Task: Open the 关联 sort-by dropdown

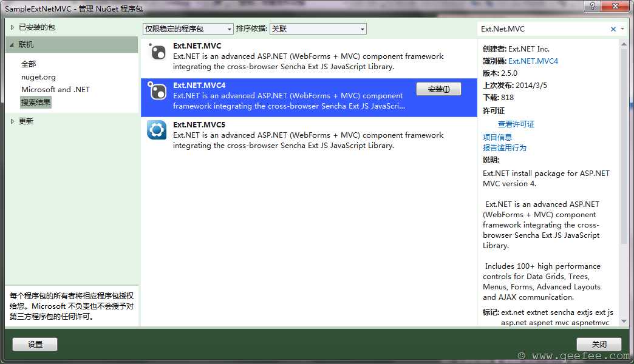Action: (318, 29)
